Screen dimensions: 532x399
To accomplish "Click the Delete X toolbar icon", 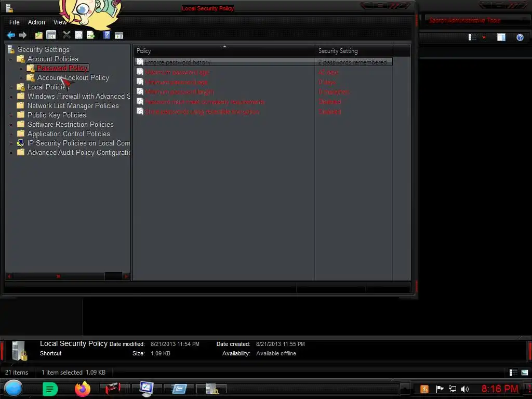I will pos(66,35).
